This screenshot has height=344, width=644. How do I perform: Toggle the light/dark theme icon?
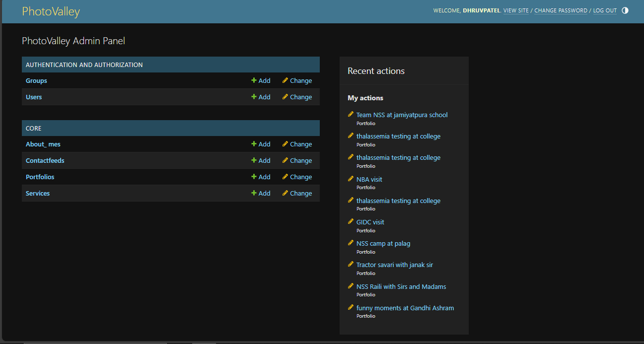pyautogui.click(x=625, y=10)
